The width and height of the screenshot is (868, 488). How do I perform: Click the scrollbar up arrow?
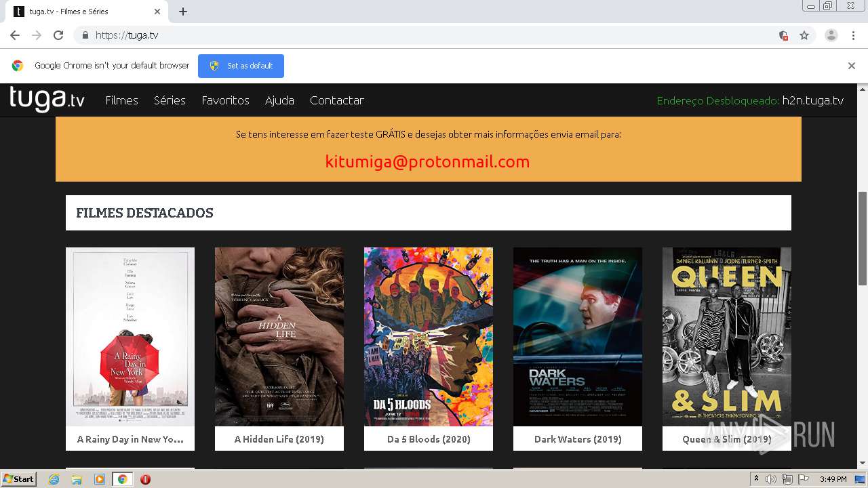863,89
